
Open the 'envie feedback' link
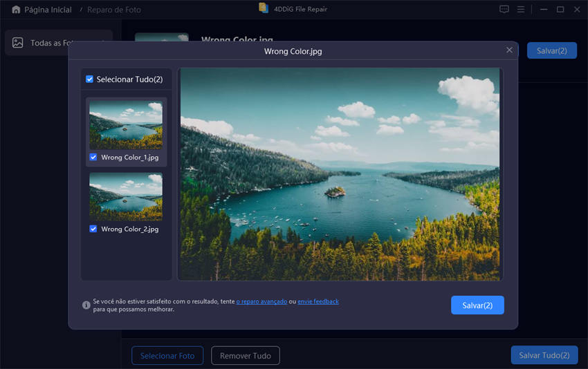click(318, 301)
